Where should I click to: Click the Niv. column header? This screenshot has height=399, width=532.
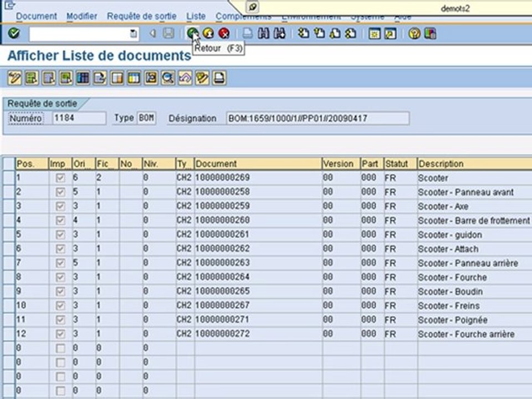(x=158, y=163)
